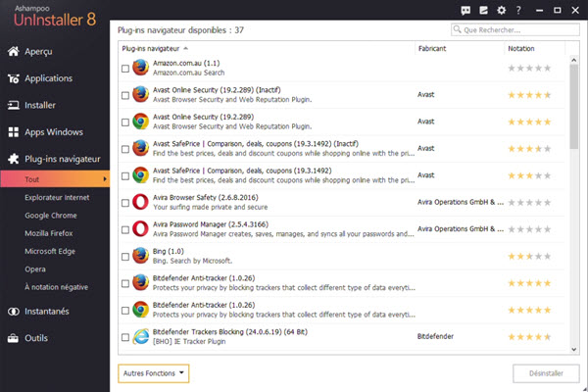Screen dimensions: 588x392
Task: Click the Aperçu home icon
Action: click(x=14, y=51)
